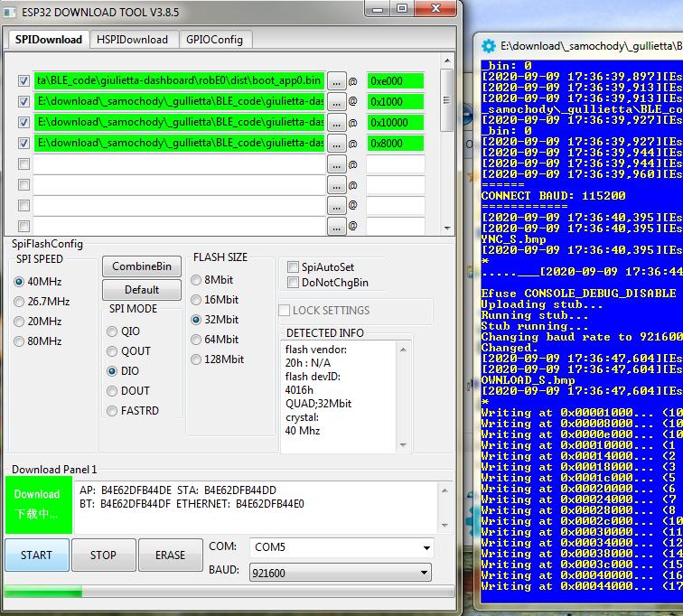Open the COM port dropdown

(x=341, y=548)
